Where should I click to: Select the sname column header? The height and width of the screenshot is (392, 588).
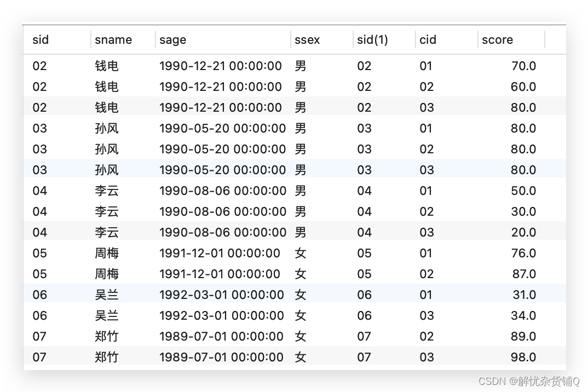(113, 40)
